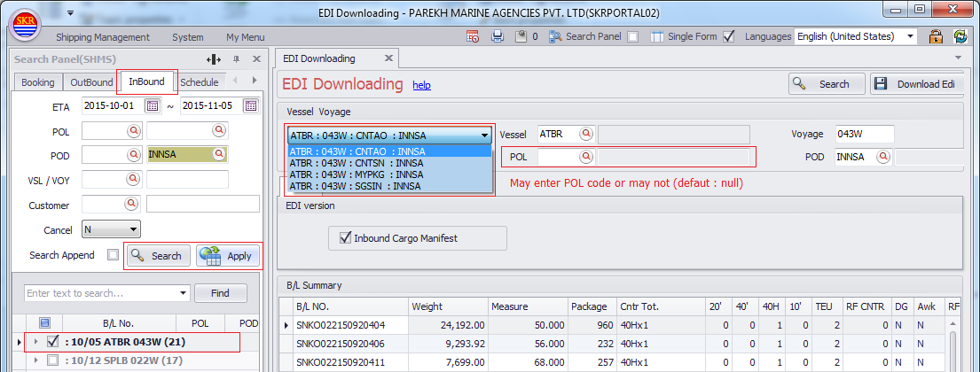Click the printer icon in the toolbar
This screenshot has width=980, height=372.
coord(498,37)
